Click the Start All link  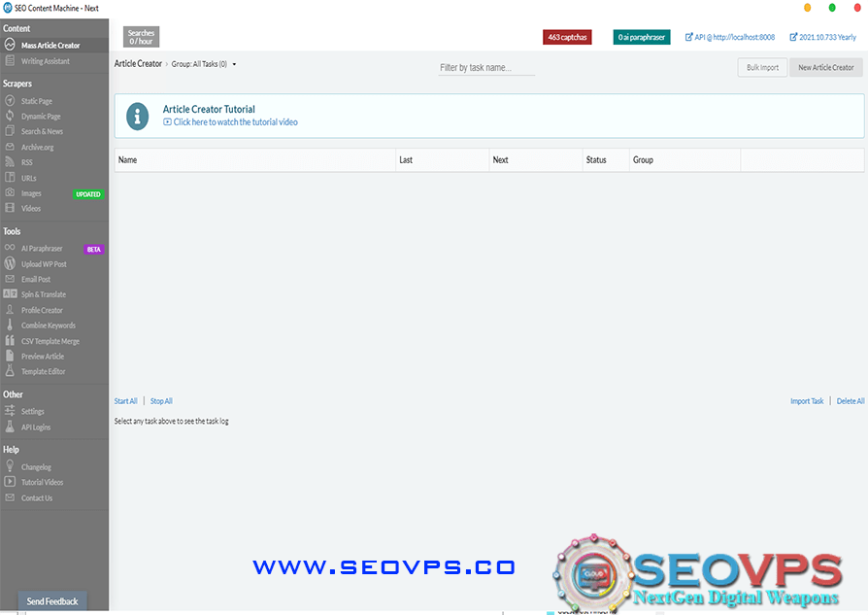(x=125, y=401)
